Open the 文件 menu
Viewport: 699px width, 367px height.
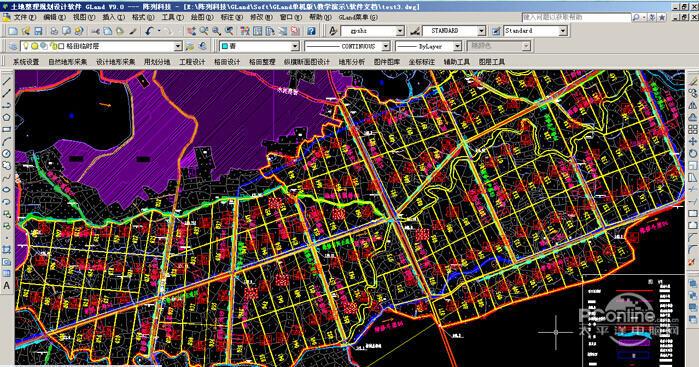[x=25, y=17]
